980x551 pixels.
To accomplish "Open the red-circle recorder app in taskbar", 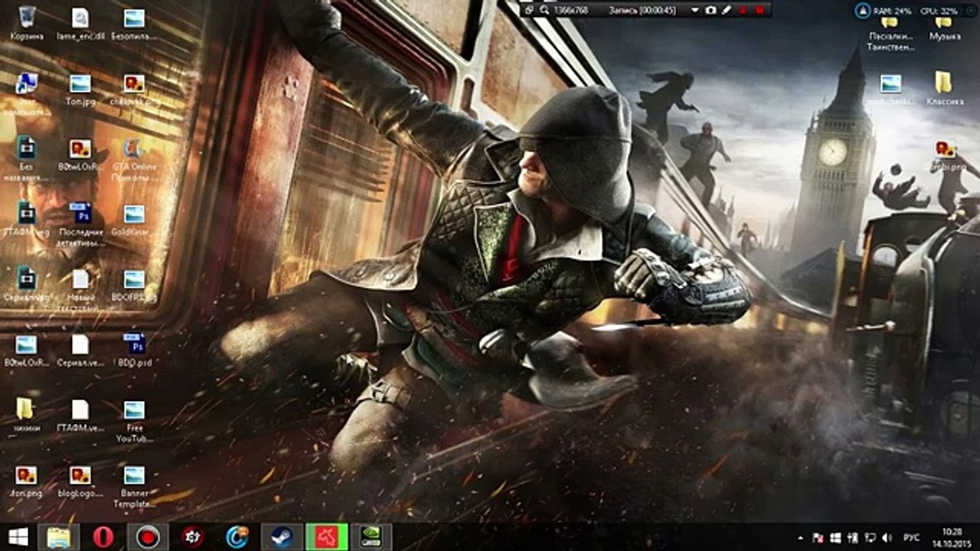I will point(148,536).
